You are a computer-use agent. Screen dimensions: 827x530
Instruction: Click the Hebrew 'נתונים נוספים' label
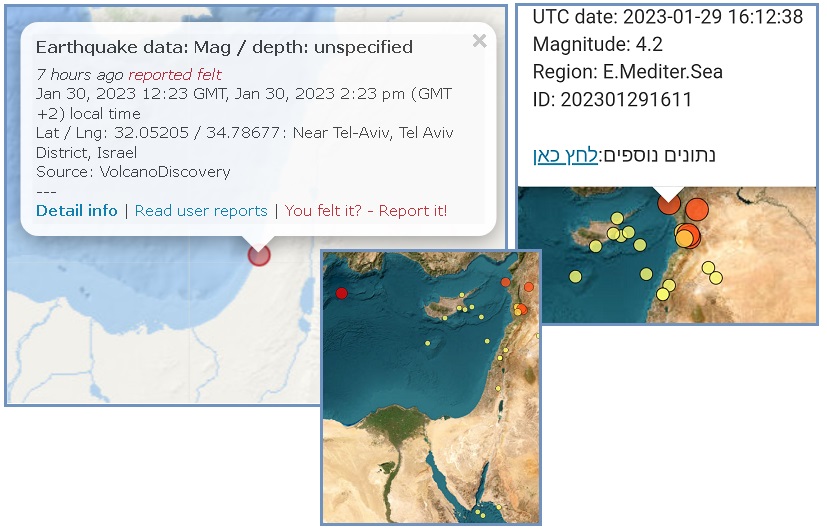point(659,155)
